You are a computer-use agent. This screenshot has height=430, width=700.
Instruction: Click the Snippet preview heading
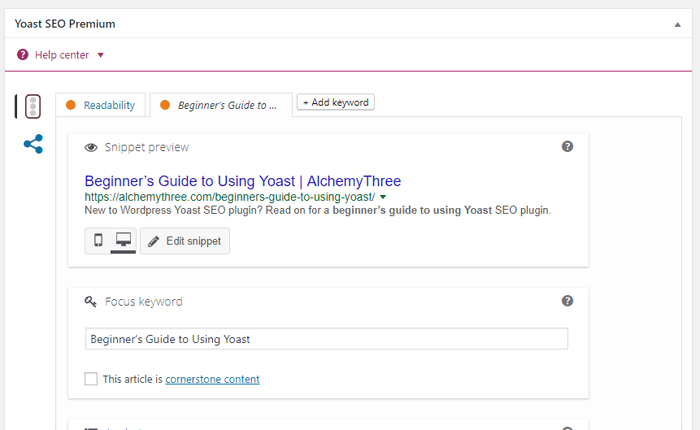pyautogui.click(x=147, y=147)
